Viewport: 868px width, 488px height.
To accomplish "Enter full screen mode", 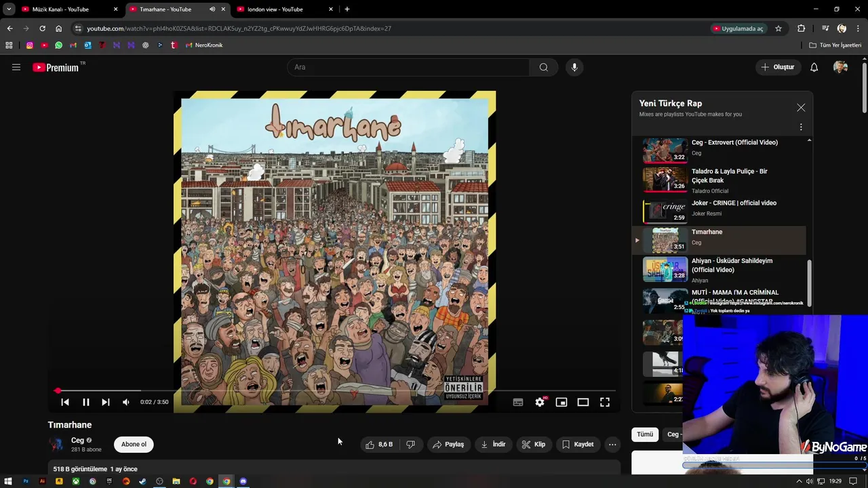I will (x=605, y=402).
